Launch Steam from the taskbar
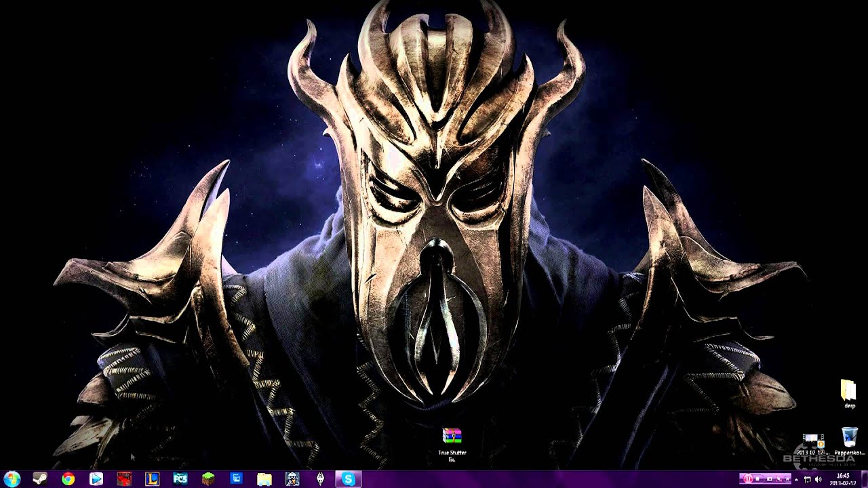Viewport: 868px width, 488px height. (40, 479)
